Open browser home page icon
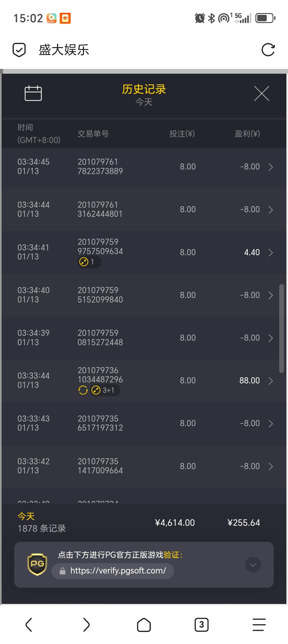This screenshot has width=288, height=644. pos(144,625)
